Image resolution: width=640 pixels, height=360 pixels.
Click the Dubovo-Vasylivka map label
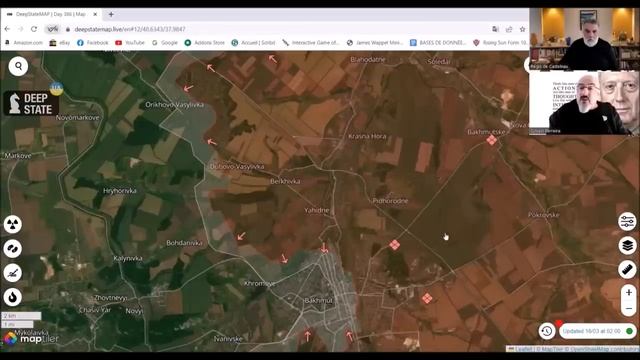click(237, 167)
